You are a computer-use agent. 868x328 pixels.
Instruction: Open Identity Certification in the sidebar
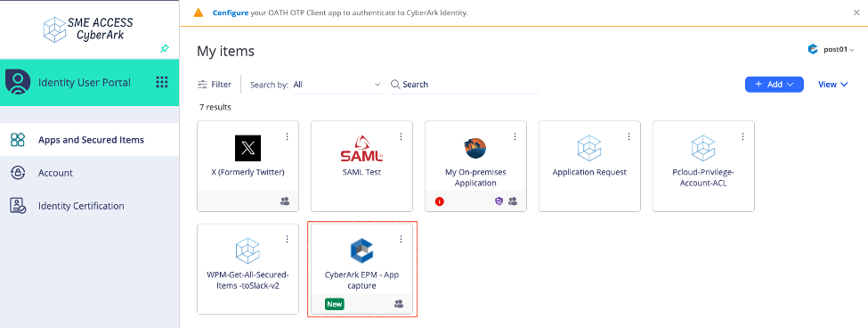point(90,206)
